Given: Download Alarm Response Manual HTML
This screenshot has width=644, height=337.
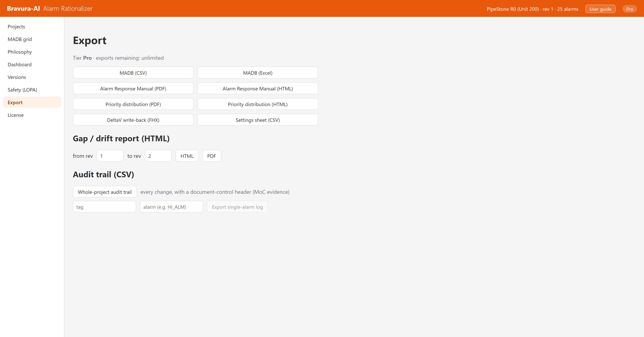Looking at the screenshot, I should click(257, 88).
